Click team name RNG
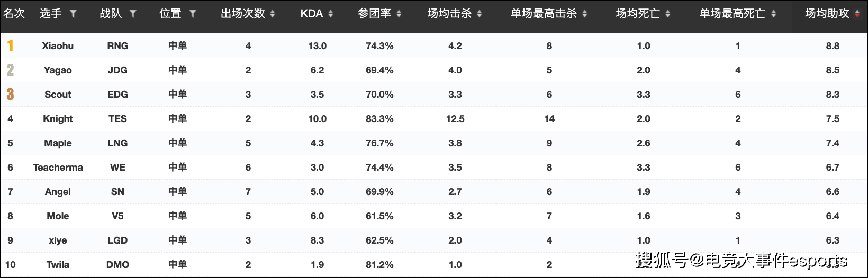The width and height of the screenshot is (868, 278). 117,46
